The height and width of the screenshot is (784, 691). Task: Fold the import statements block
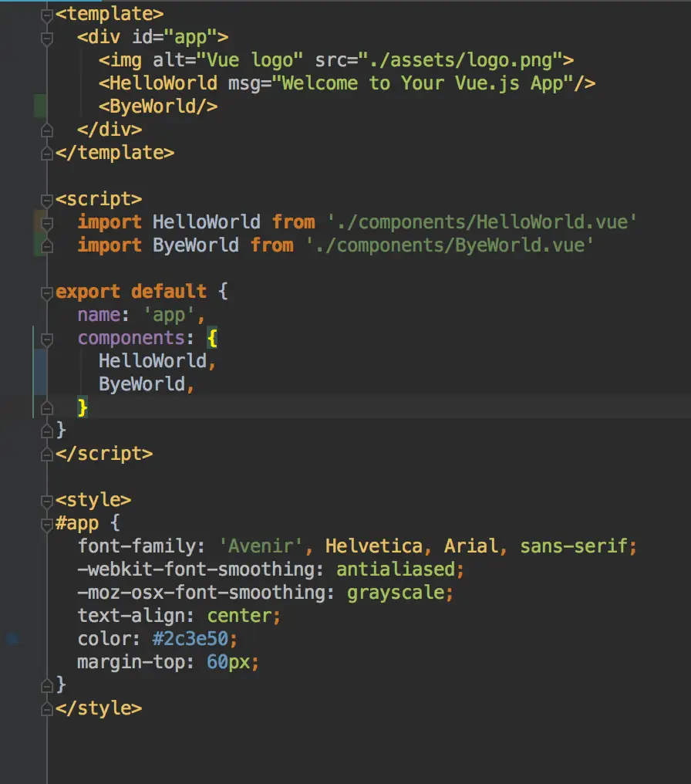coord(47,222)
